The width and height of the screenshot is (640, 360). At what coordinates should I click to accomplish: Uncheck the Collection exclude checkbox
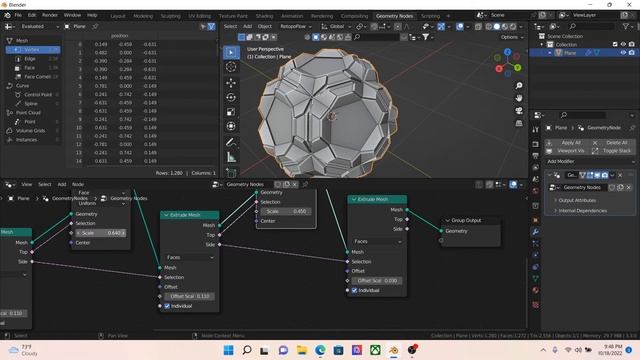click(x=615, y=44)
